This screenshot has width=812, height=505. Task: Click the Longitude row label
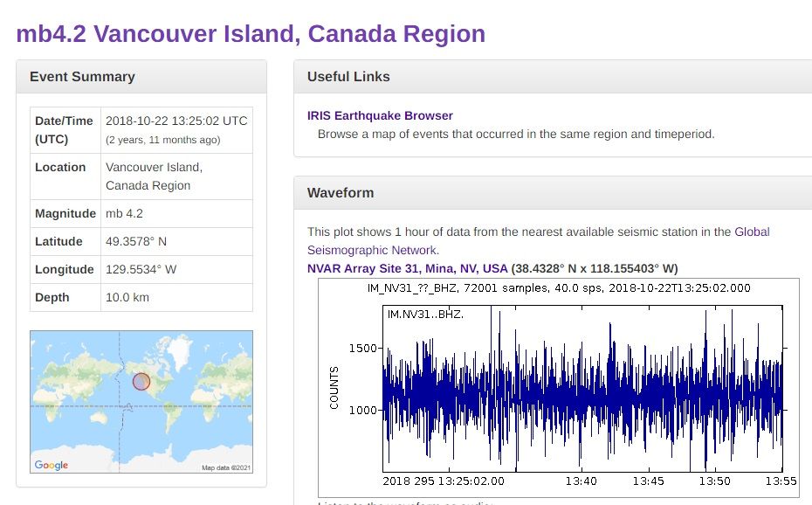(65, 269)
